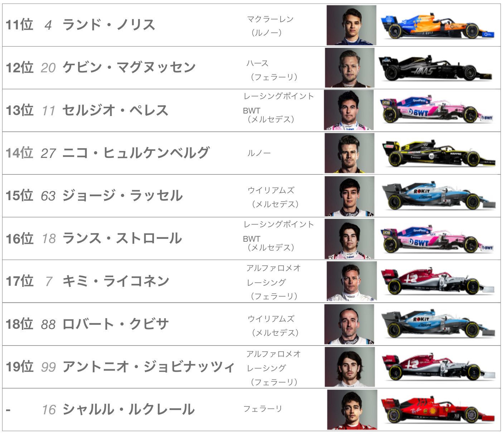504x434 pixels.
Task: Select the red Ferrari car image
Action: pos(438,410)
